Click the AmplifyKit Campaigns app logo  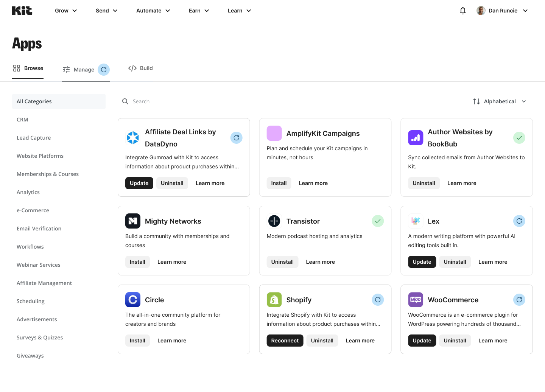click(274, 133)
